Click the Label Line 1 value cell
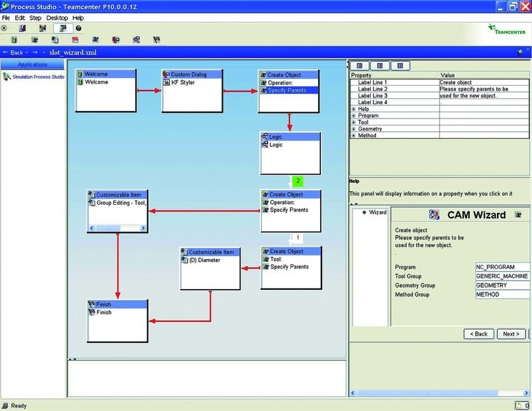The image size is (532, 411). click(484, 82)
